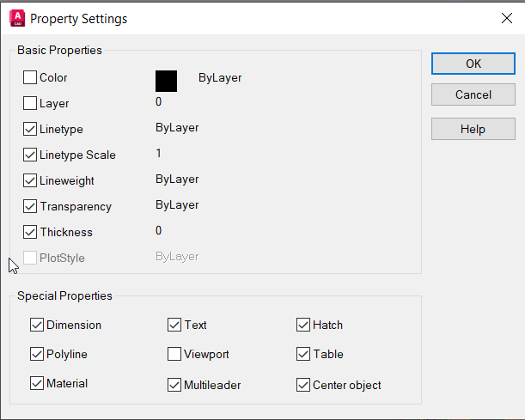
Task: Untick the Lineweight checkbox
Action: coord(30,181)
